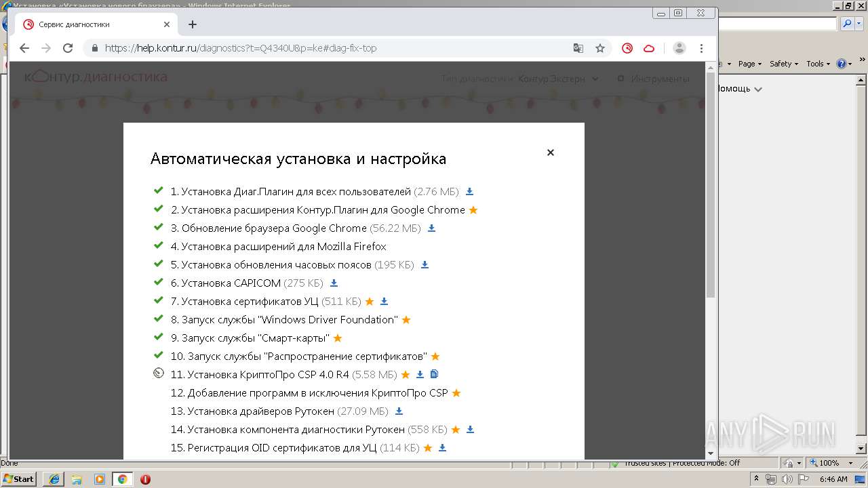Image resolution: width=868 pixels, height=488 pixels.
Task: Click the IE search magnifier button
Action: tap(848, 24)
